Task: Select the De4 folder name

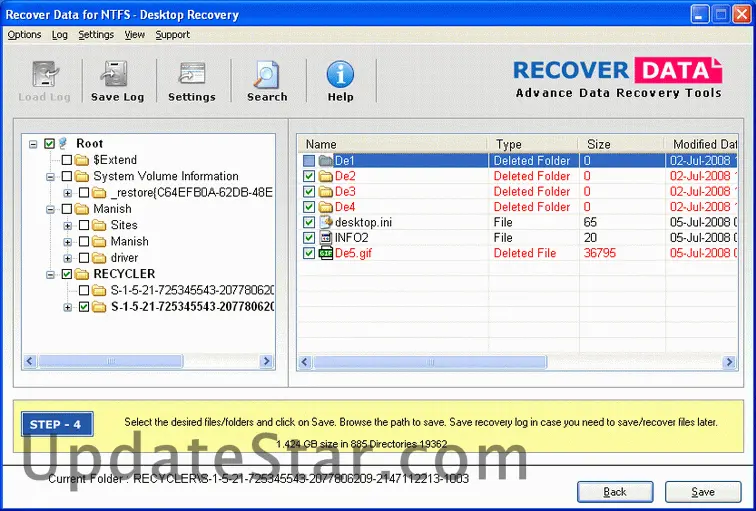Action: [345, 207]
